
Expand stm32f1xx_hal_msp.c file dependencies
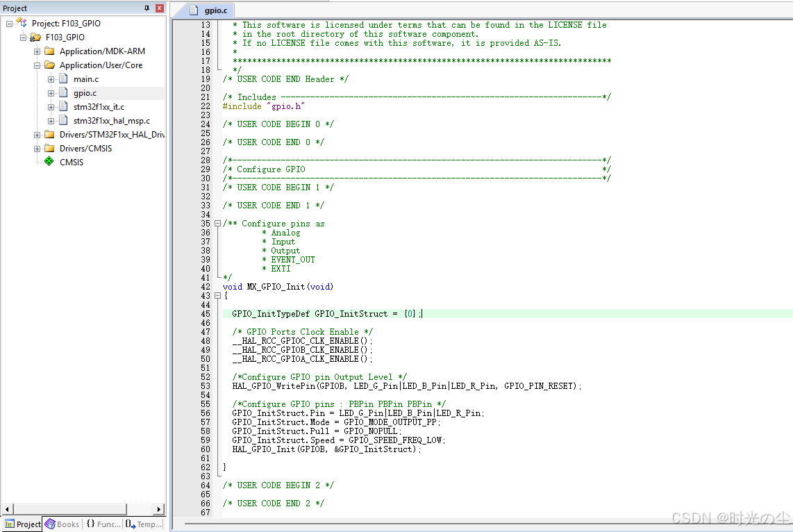click(51, 121)
